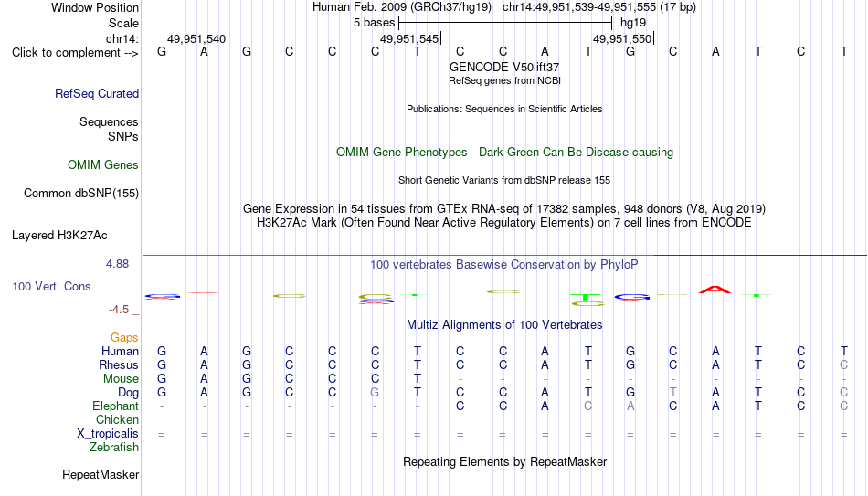Select the Chicken species row label
This screenshot has width=868, height=496.
(x=117, y=419)
